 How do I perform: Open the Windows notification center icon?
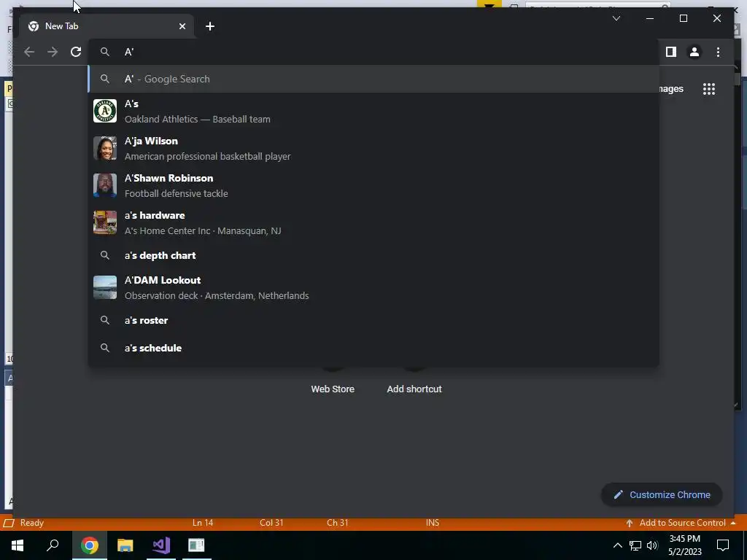[723, 545]
